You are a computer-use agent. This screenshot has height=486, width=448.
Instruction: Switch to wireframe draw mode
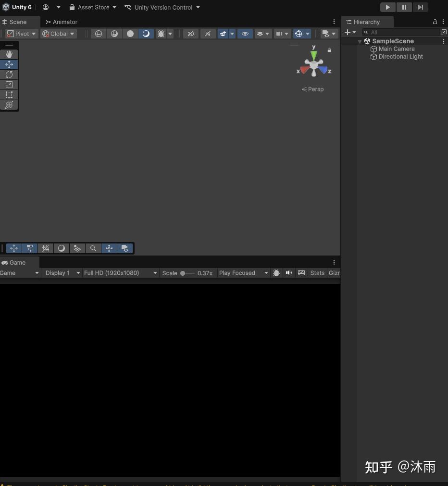coord(99,34)
